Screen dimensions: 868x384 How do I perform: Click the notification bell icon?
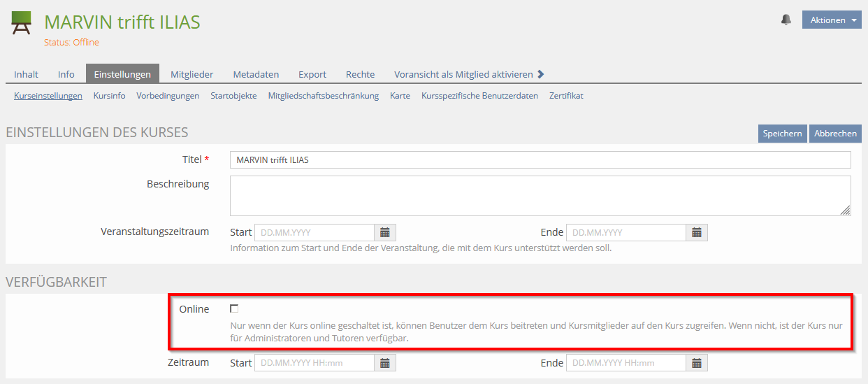786,20
